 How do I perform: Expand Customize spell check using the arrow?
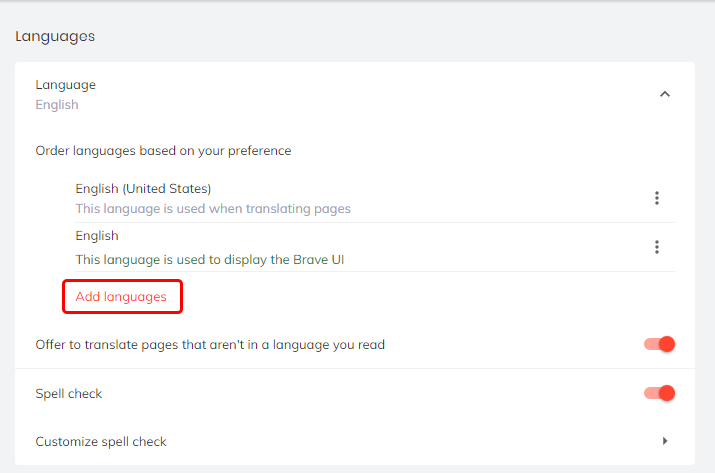coord(665,441)
